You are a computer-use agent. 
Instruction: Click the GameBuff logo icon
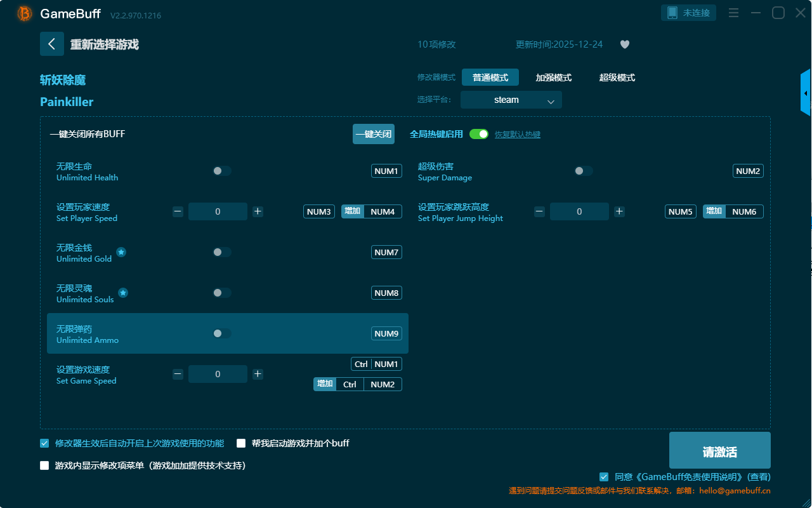pos(25,13)
